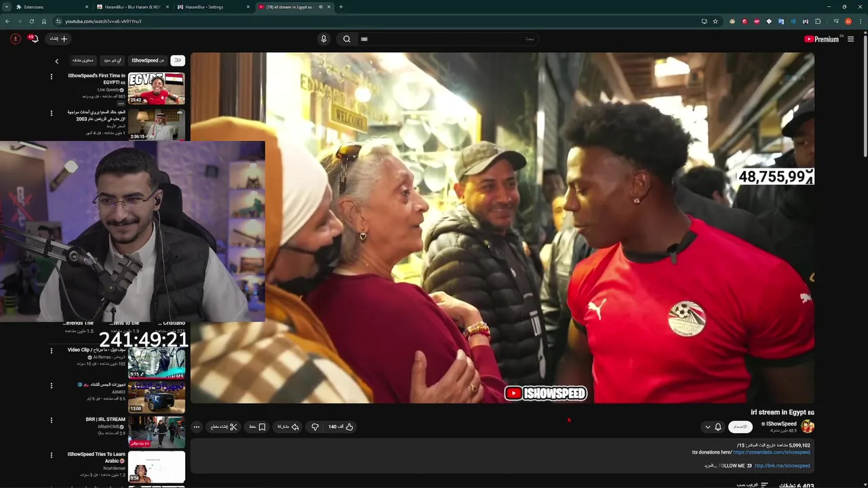Open the YouTube hamburger guide menu
Image resolution: width=868 pixels, height=488 pixels.
pos(850,39)
